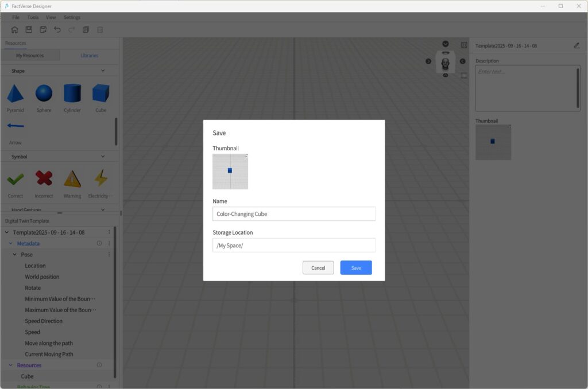The width and height of the screenshot is (588, 389).
Task: Select the Pyramid shape icon
Action: point(16,94)
